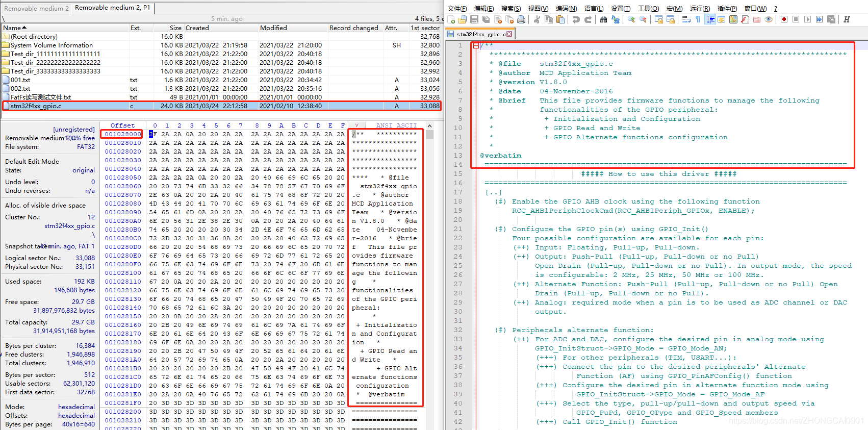868x430 pixels.
Task: Sort by the Modified column header
Action: click(292, 28)
